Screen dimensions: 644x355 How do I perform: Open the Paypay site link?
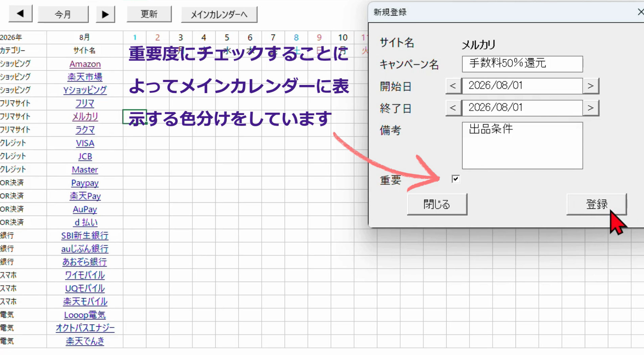[85, 183]
